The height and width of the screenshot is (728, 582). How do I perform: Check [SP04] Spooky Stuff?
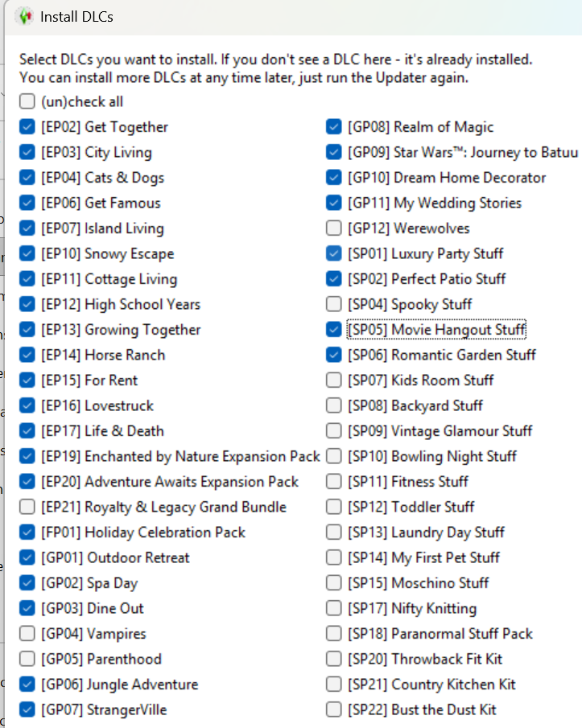pyautogui.click(x=333, y=304)
